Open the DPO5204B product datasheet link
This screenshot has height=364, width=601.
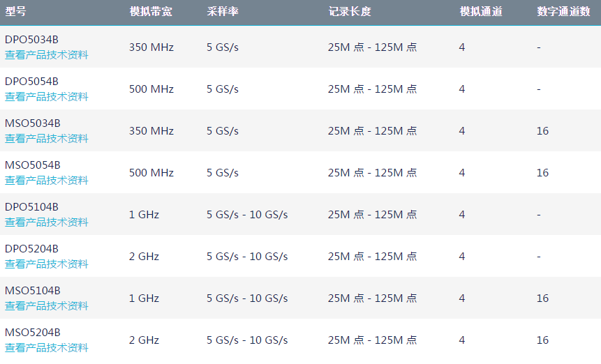47,264
